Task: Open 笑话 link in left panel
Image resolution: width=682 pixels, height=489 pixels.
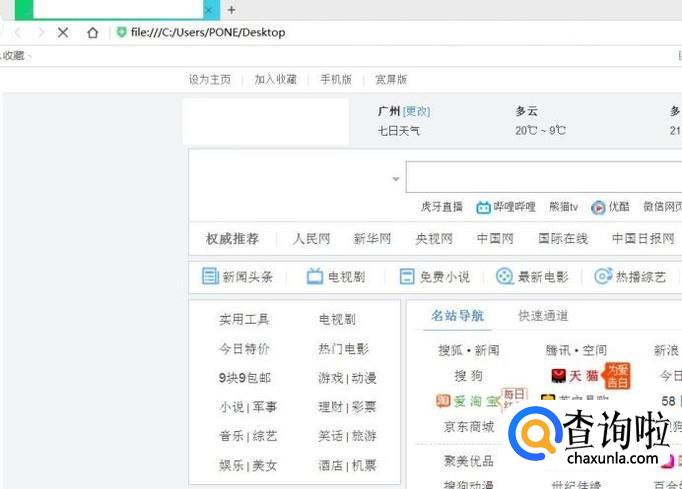Action: point(331,436)
